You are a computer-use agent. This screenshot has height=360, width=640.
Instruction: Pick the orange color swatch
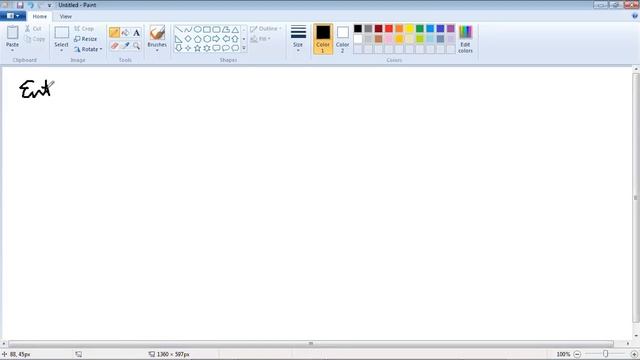[399, 29]
